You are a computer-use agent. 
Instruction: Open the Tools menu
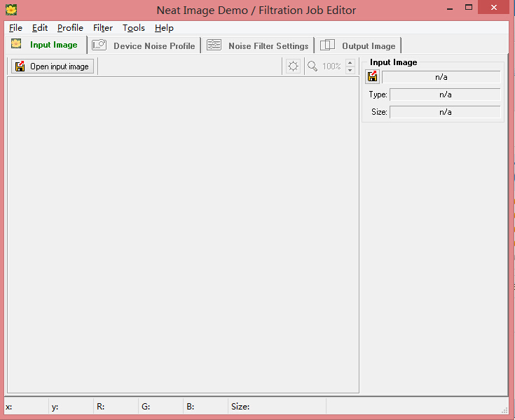tap(134, 28)
